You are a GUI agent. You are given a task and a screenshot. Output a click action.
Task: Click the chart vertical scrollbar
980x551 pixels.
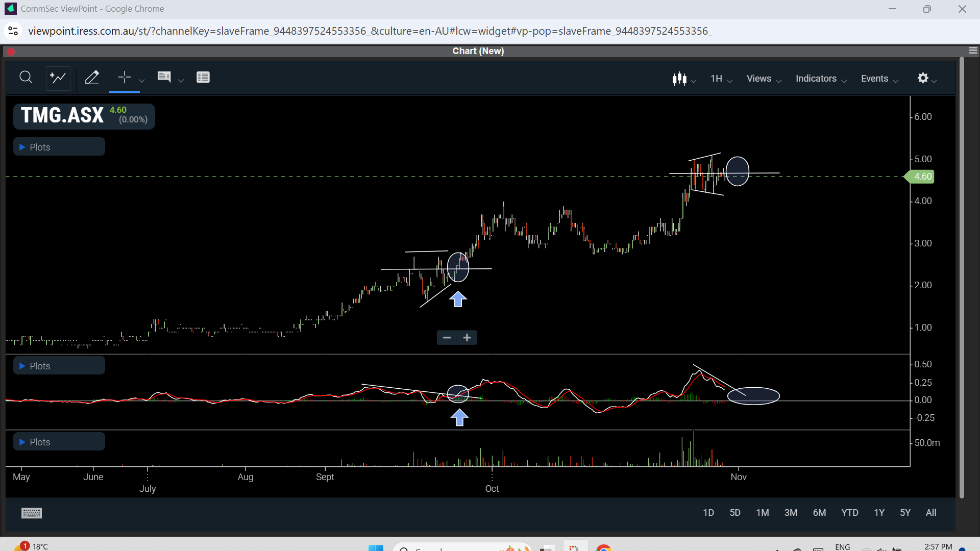point(962,278)
